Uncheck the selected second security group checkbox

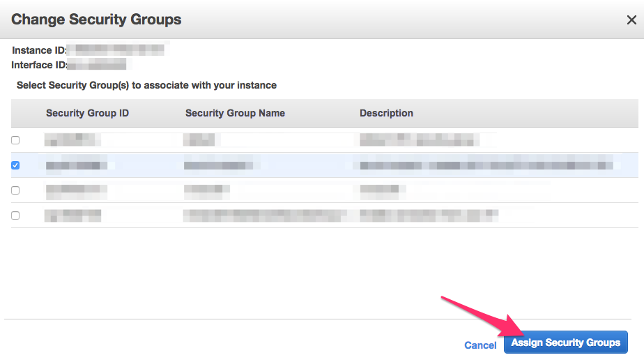tap(15, 165)
